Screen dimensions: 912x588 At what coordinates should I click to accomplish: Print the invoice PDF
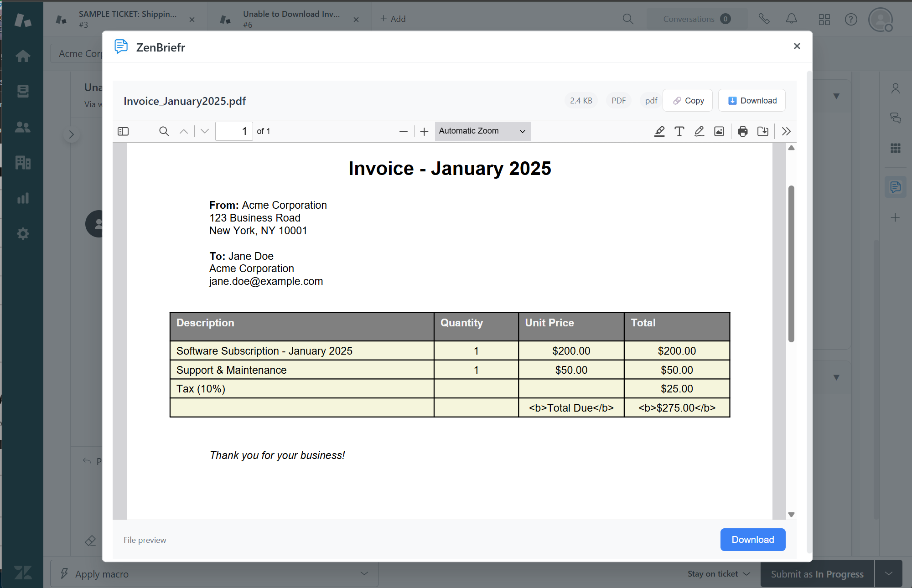click(743, 131)
